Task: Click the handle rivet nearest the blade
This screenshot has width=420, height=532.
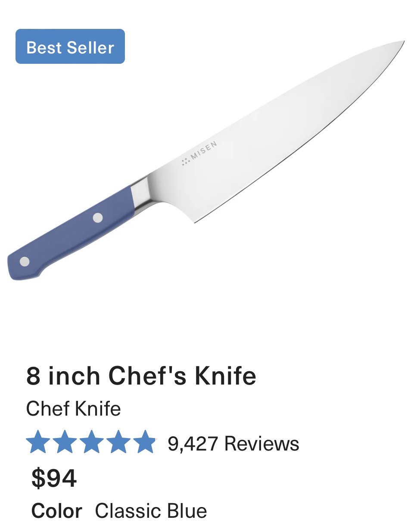Action: coord(98,218)
